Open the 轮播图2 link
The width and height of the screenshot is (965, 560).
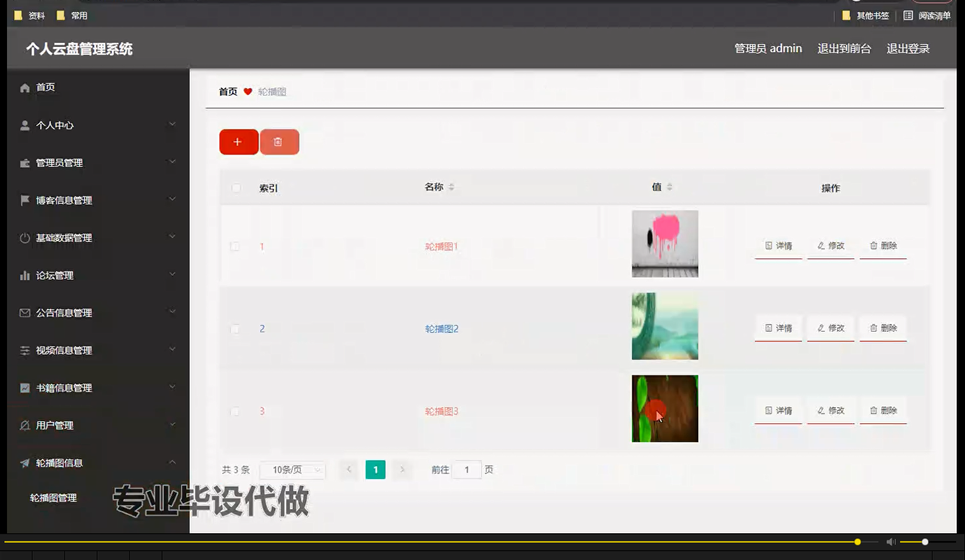pos(442,328)
